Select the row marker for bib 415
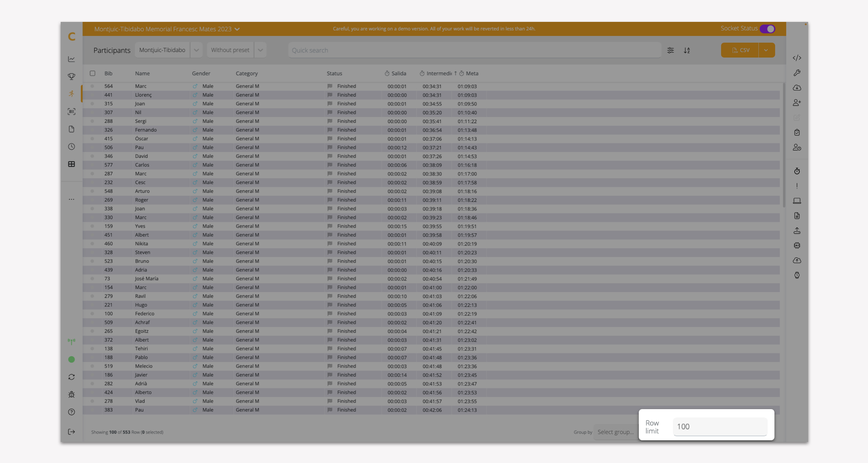The width and height of the screenshot is (868, 463). tap(92, 138)
